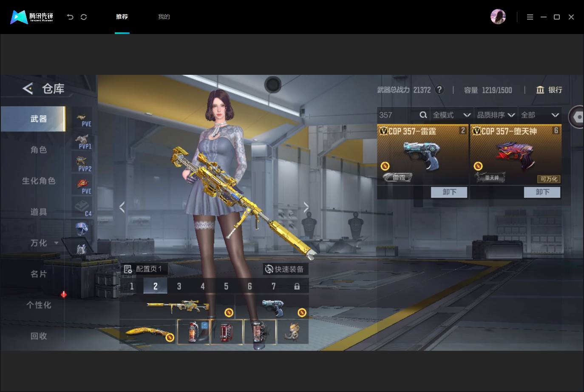584x392 pixels.
Task: Select the first PVE loadout icon
Action: click(82, 119)
